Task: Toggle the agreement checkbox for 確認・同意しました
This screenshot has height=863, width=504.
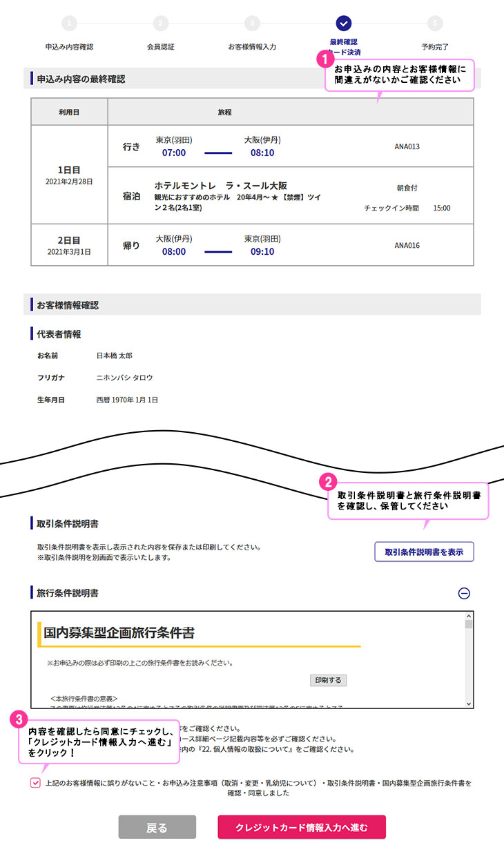Action: tap(35, 783)
